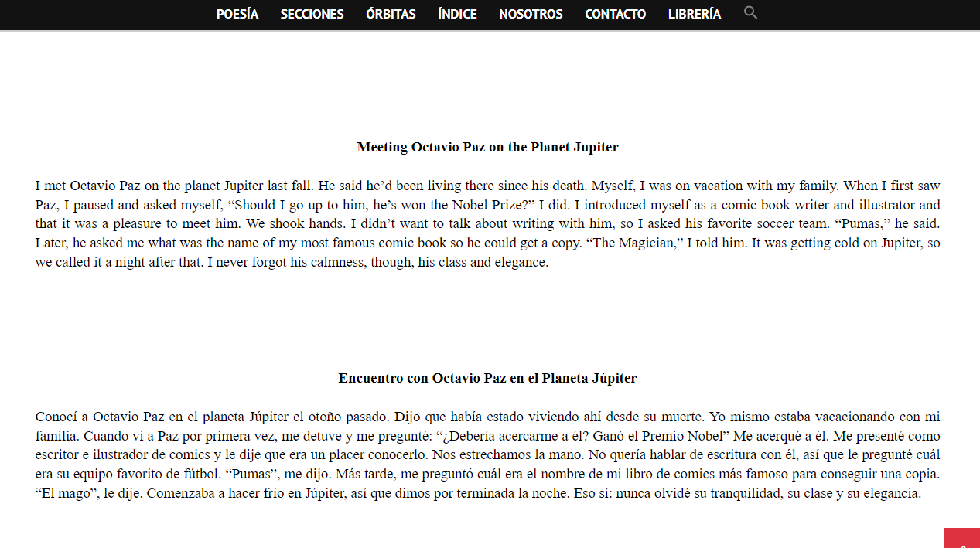Open the SECCIONES menu item
This screenshot has width=980, height=548.
click(x=312, y=14)
